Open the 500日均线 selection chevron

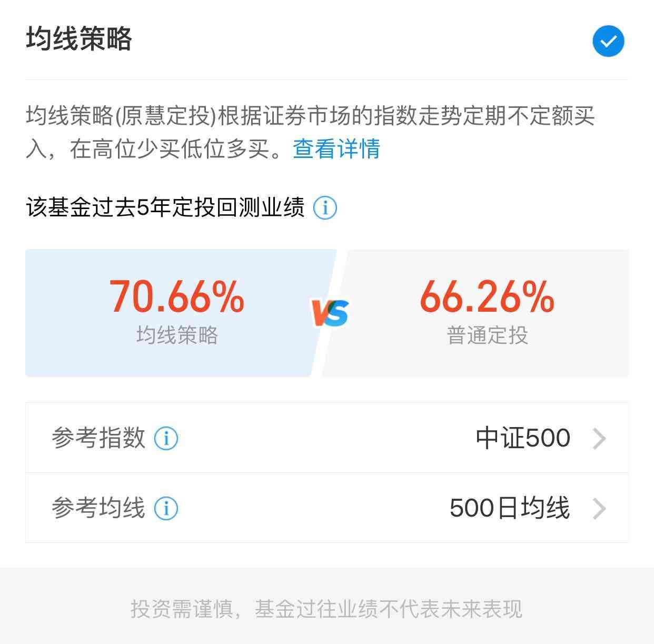pyautogui.click(x=598, y=508)
